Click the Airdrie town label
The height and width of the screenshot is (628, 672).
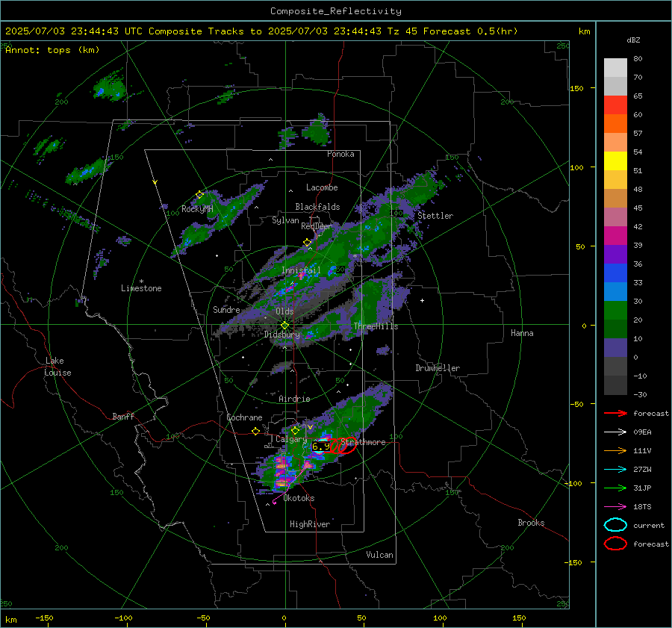tap(294, 399)
